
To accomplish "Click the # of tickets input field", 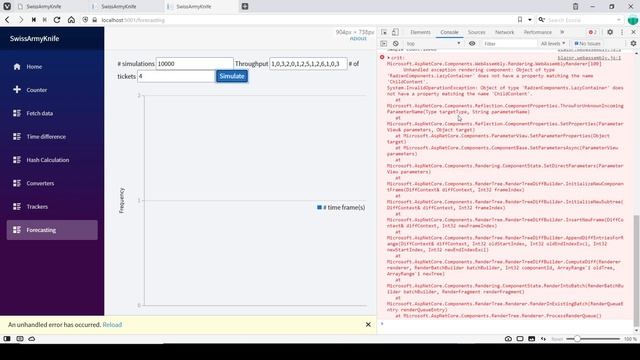I will tap(176, 76).
